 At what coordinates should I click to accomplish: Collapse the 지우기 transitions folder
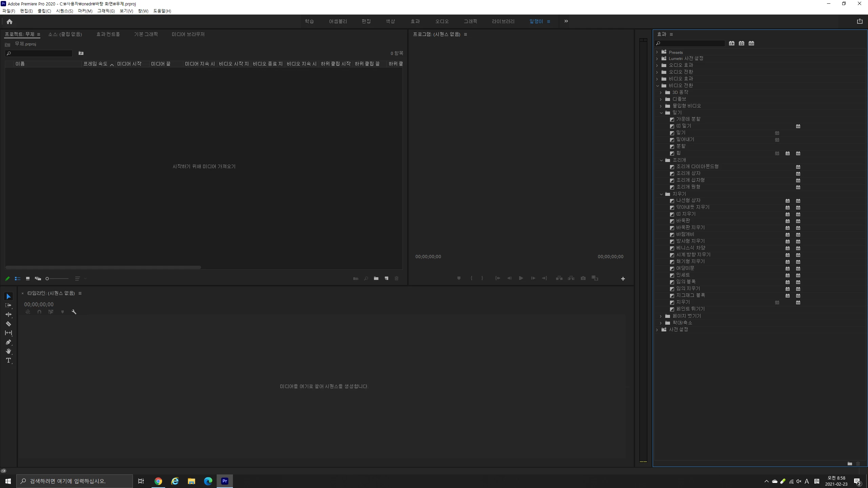pyautogui.click(x=661, y=194)
